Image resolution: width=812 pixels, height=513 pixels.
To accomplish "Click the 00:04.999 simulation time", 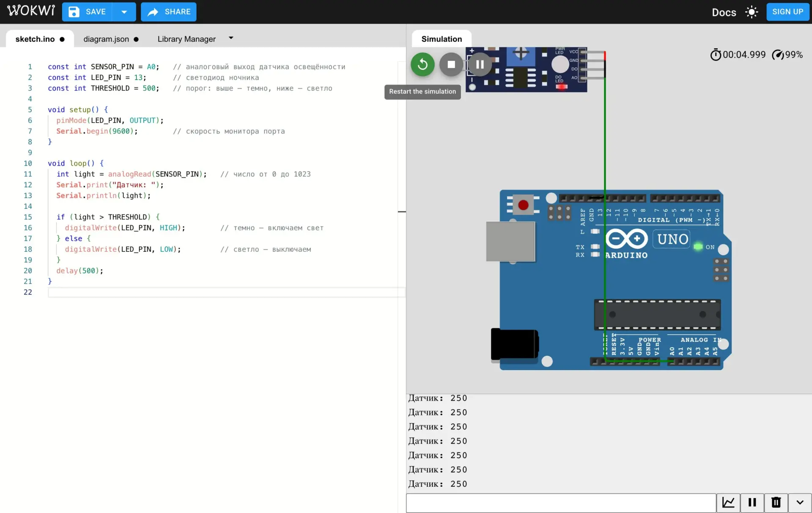I will pyautogui.click(x=744, y=55).
